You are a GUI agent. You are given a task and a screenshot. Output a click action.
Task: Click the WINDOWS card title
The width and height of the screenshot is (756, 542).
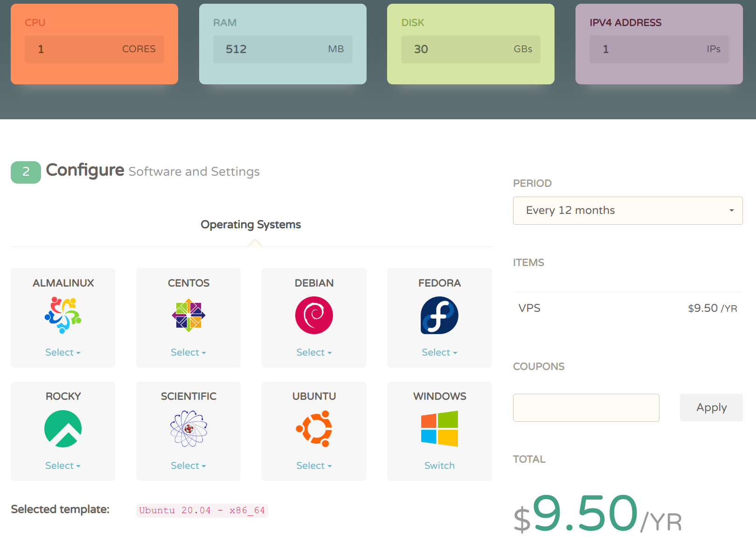(439, 396)
